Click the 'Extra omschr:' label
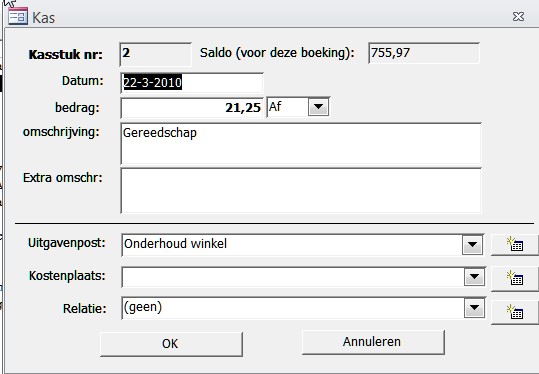This screenshot has width=539, height=374. point(63,178)
